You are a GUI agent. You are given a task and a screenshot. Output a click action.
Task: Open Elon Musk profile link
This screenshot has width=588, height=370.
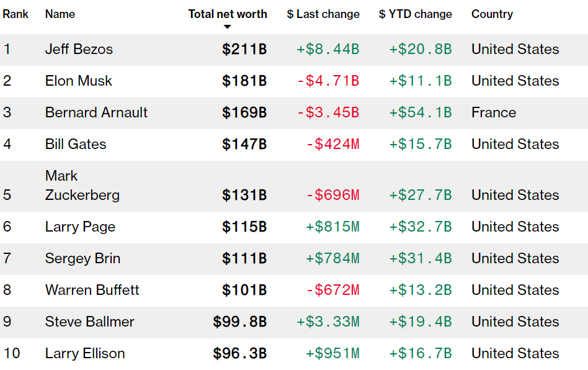point(79,81)
